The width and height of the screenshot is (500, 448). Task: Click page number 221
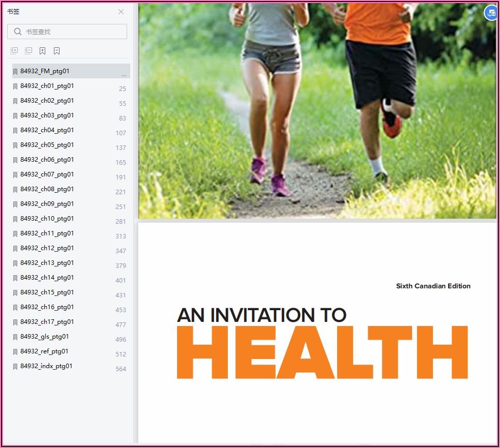point(121,192)
